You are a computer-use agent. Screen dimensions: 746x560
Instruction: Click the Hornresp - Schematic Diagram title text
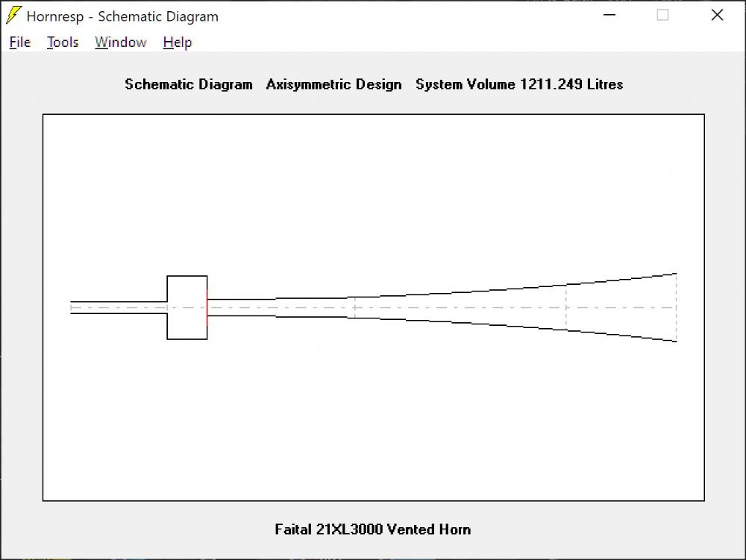122,16
